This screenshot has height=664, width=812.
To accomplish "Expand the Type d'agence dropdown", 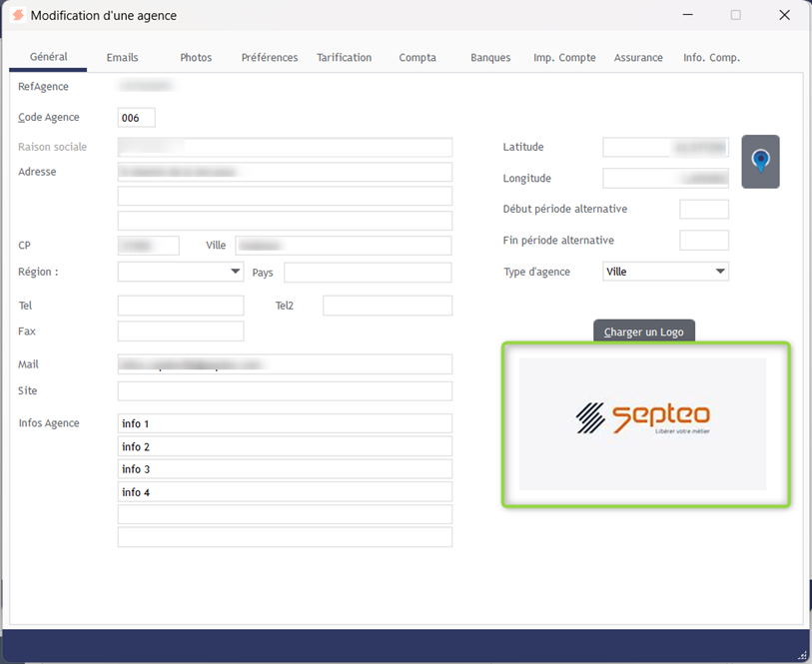I will coord(720,272).
